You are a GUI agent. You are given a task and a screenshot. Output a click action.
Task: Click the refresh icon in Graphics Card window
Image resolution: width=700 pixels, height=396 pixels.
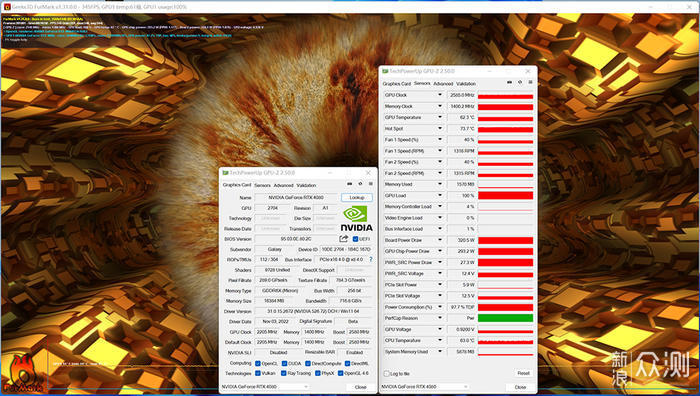pos(360,184)
